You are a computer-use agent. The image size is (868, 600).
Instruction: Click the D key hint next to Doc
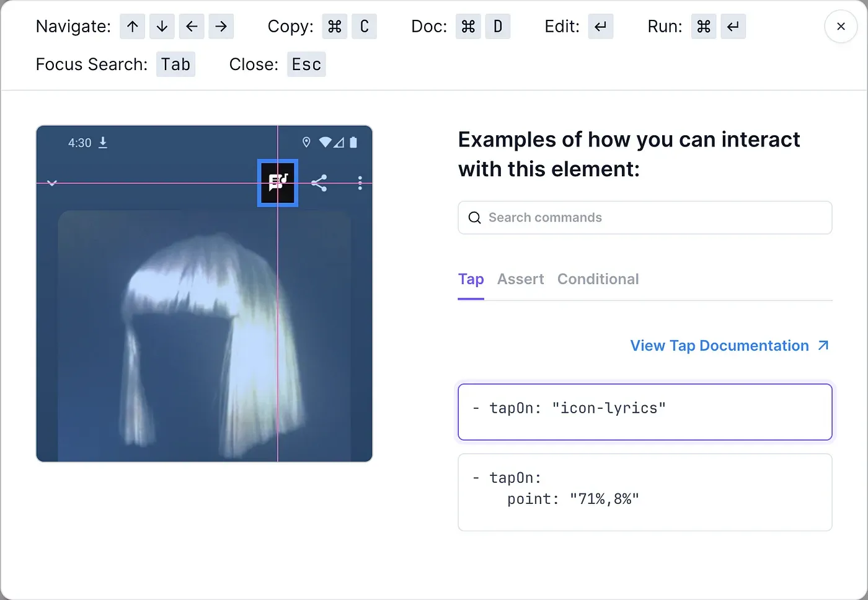click(498, 27)
